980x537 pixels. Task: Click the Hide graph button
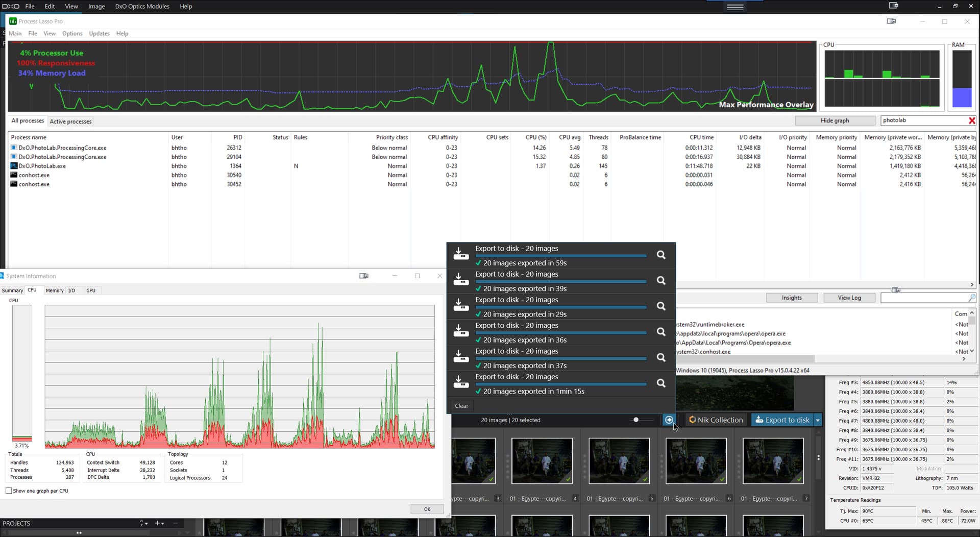coord(835,120)
